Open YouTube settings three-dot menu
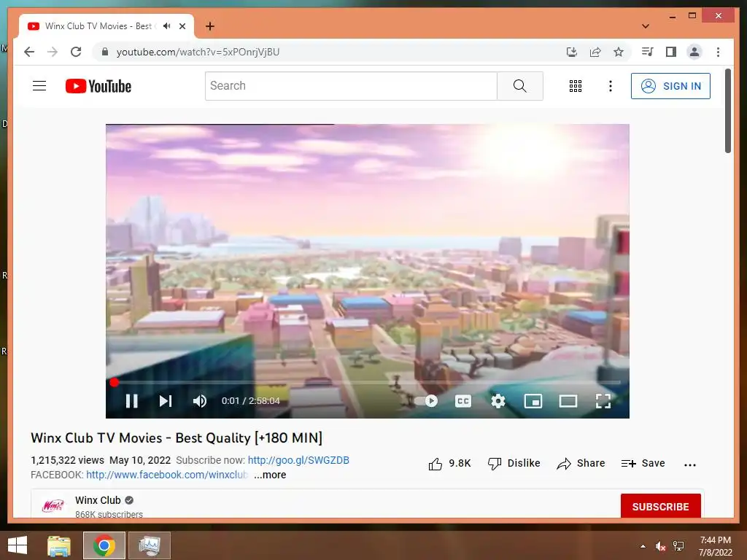Screen dimensions: 747x560 pos(611,86)
